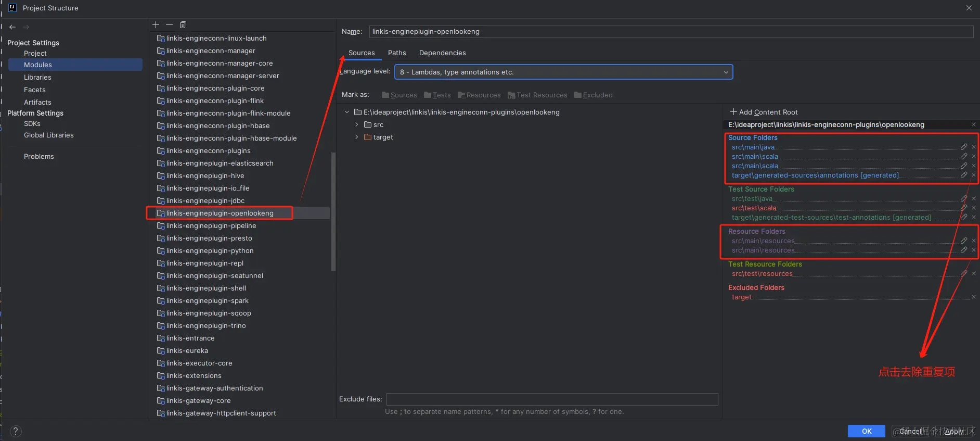Screen dimensions: 980x441
Task: Open the Dependencies tab
Action: (x=443, y=53)
